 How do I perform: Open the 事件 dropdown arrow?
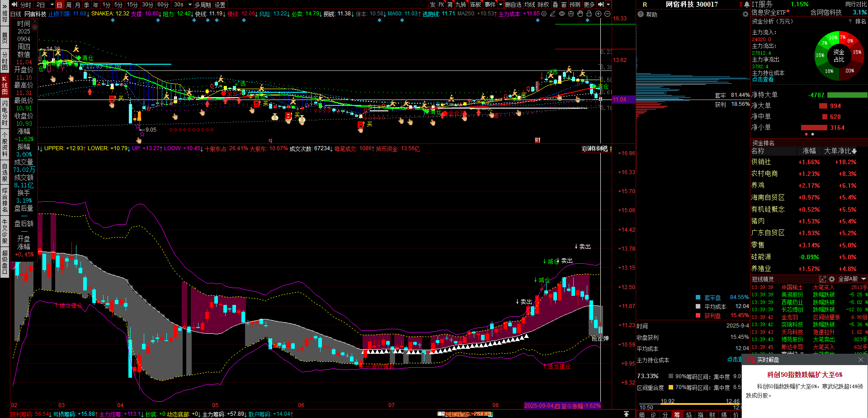500,5
